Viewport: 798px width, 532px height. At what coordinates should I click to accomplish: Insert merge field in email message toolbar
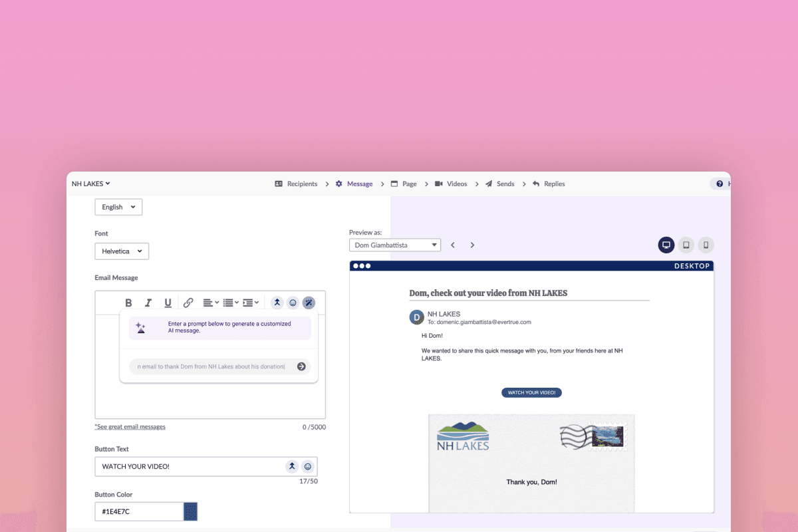tap(277, 303)
